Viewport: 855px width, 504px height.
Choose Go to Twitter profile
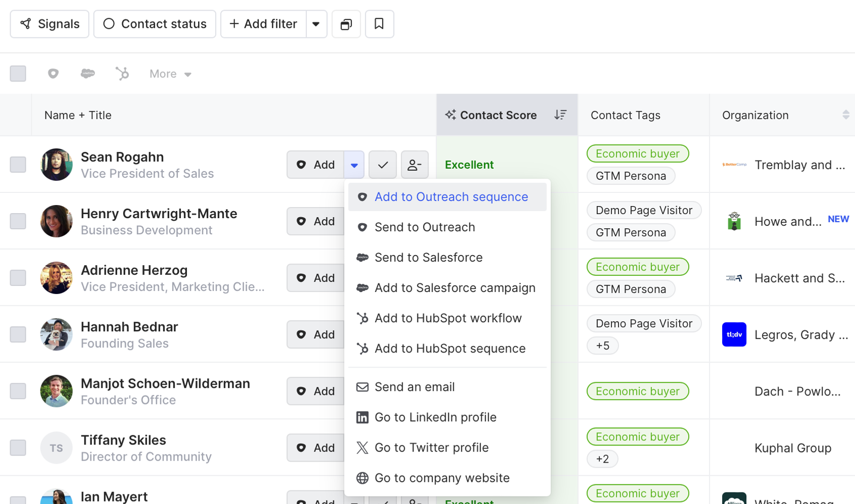click(x=447, y=447)
